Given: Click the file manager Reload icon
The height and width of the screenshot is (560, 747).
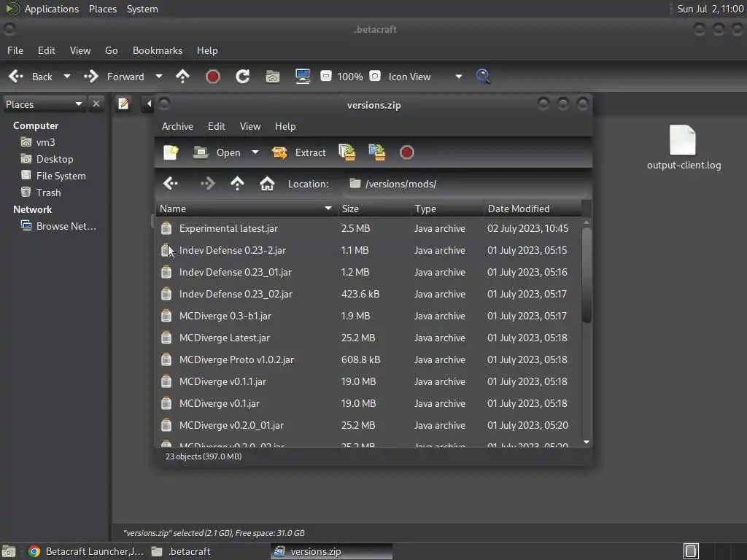Looking at the screenshot, I should pyautogui.click(x=242, y=76).
